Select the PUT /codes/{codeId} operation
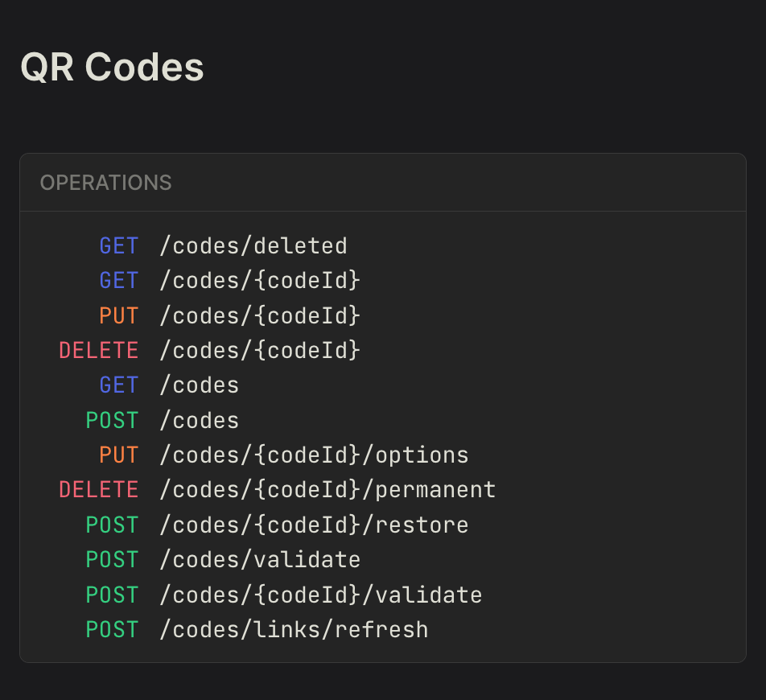The height and width of the screenshot is (700, 766). pos(259,315)
